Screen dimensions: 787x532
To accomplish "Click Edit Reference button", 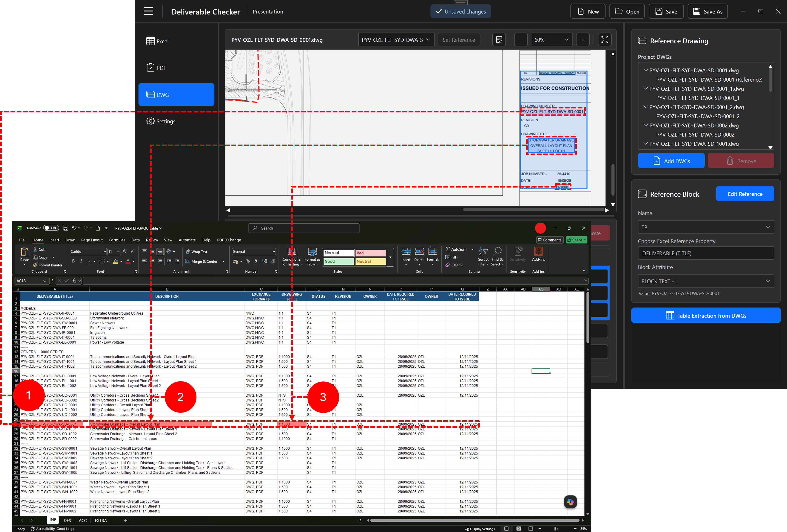I will point(745,194).
